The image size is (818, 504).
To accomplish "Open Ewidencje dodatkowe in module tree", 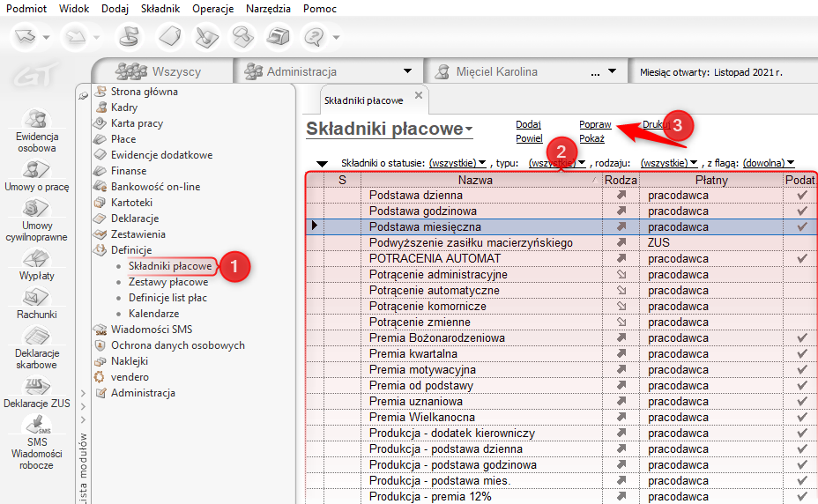I will [161, 155].
